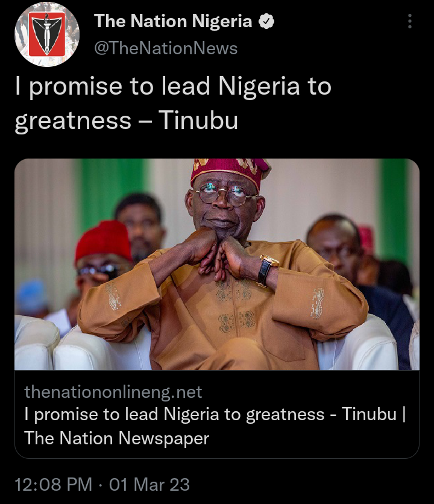
Task: Click the red shield logo in avatar
Action: coord(47,34)
